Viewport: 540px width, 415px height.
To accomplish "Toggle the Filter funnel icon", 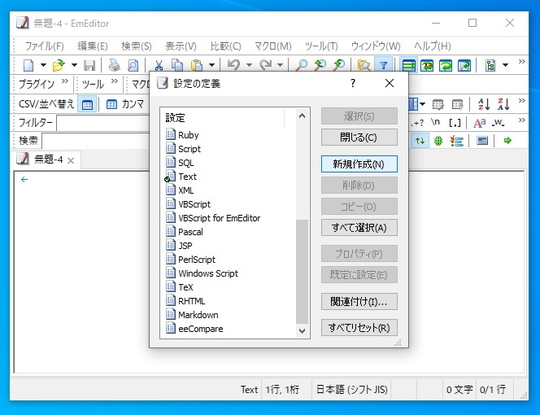I will point(383,65).
